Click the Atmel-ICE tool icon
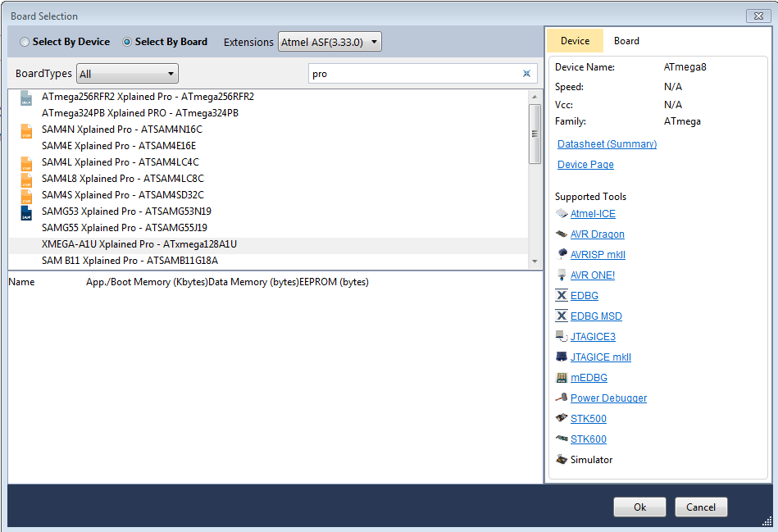The width and height of the screenshot is (778, 532). 562,214
